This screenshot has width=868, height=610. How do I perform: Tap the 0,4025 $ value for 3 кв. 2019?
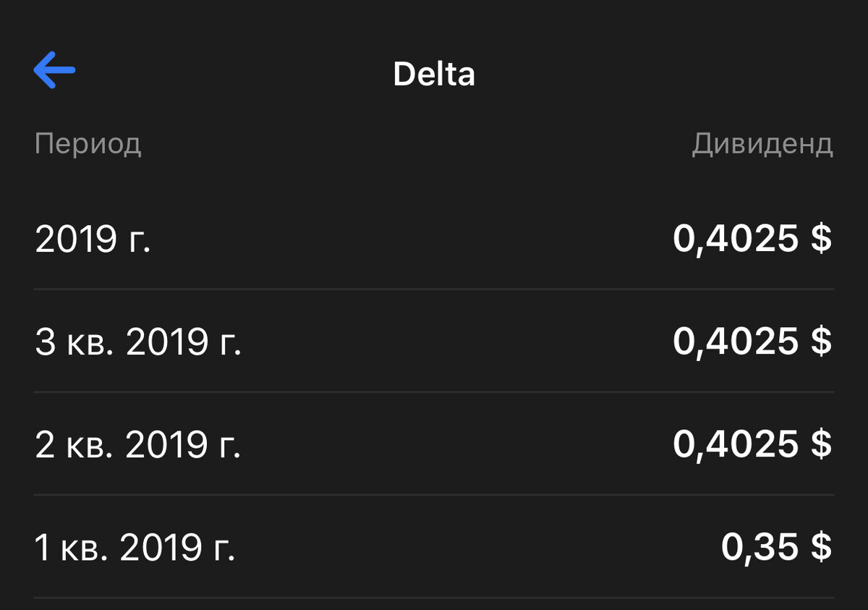coord(752,342)
